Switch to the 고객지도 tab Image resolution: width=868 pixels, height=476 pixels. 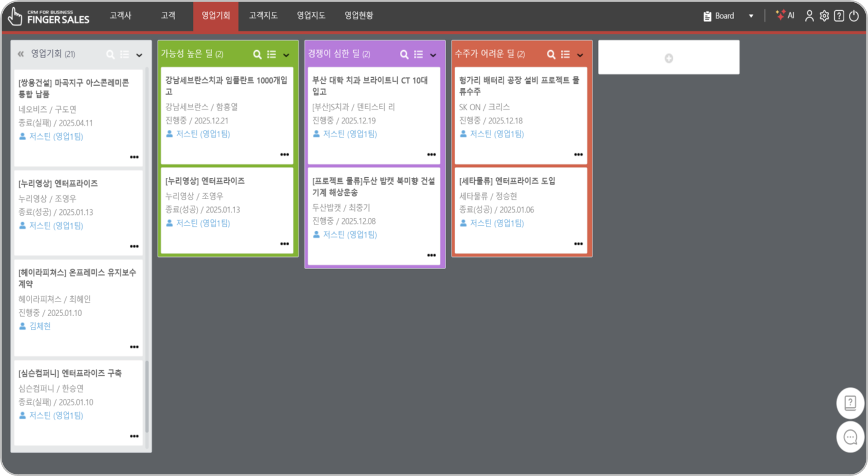tap(263, 16)
